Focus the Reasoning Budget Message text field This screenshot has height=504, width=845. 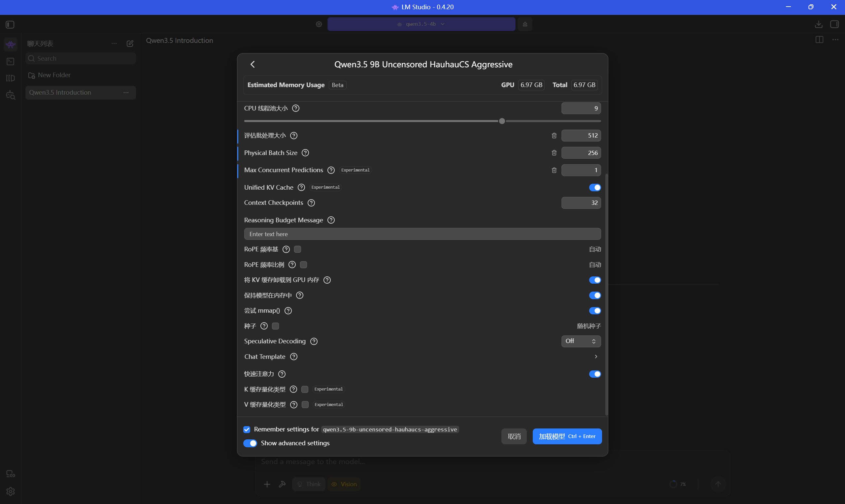[422, 234]
